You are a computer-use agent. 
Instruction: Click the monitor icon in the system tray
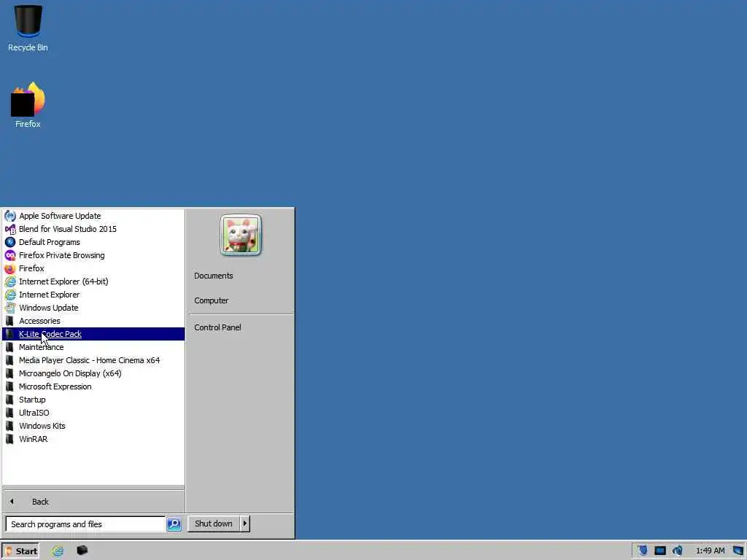(x=659, y=551)
